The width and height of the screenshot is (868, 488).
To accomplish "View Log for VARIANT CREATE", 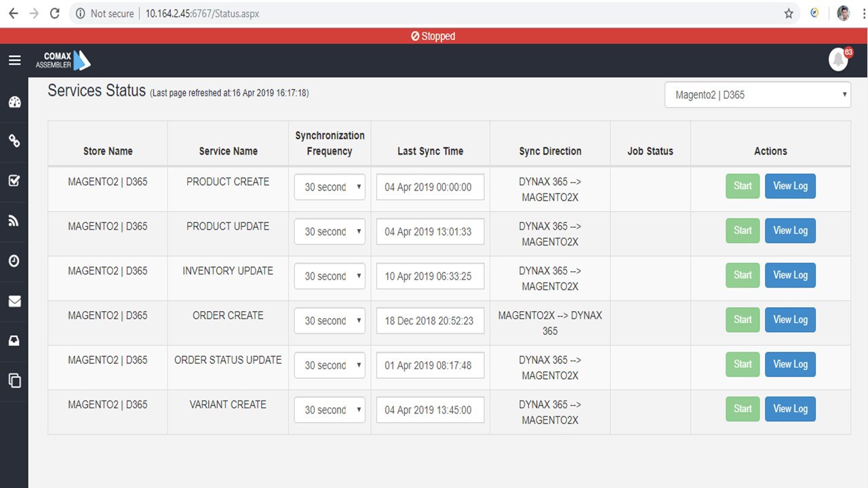I will pos(791,409).
